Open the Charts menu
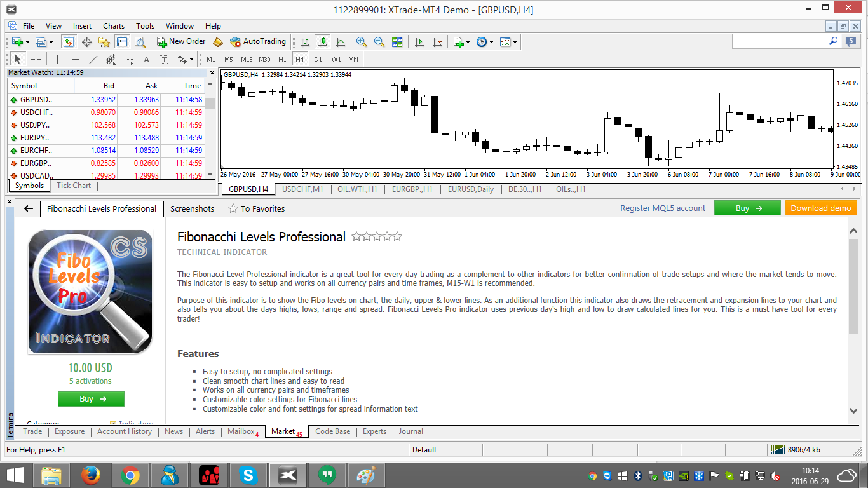The width and height of the screenshot is (868, 488). coord(114,26)
